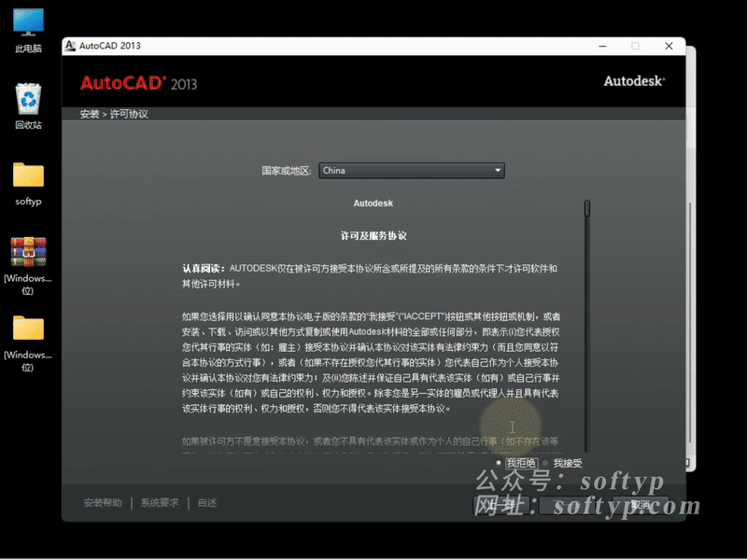Select the WinRAR archive desktop icon
The image size is (747, 560).
coord(28,264)
